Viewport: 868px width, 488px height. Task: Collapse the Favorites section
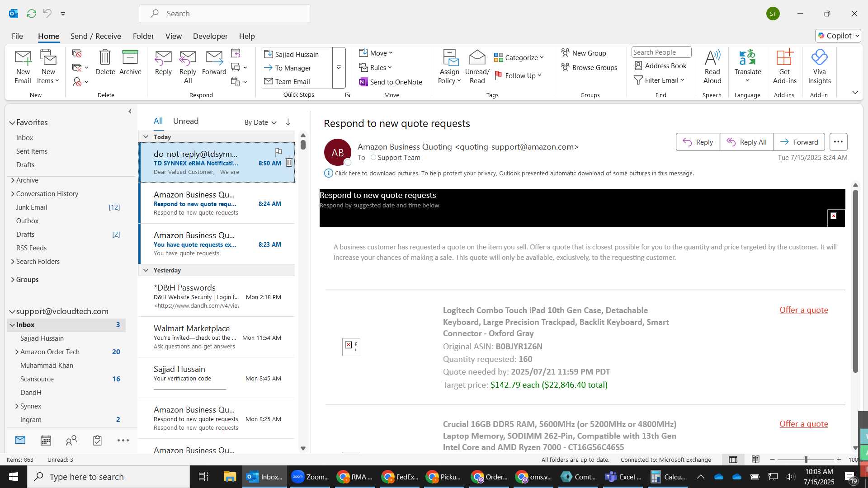12,123
